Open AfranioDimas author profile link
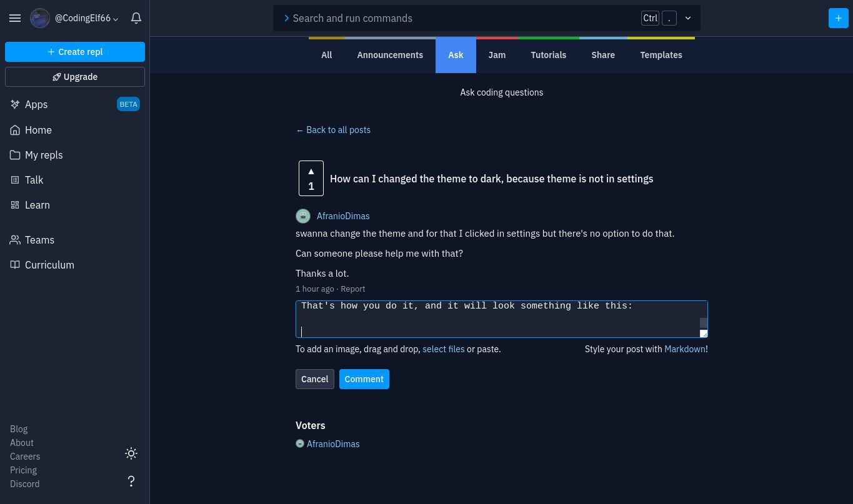Viewport: 853px width, 504px height. click(x=343, y=216)
